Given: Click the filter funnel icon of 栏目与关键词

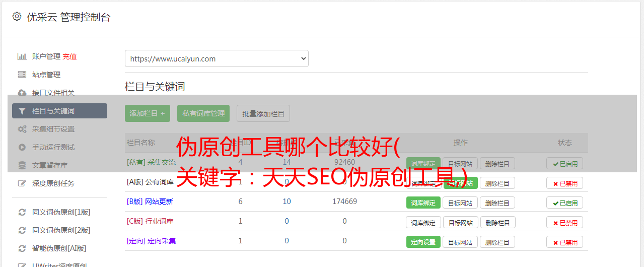Looking at the screenshot, I should [x=22, y=111].
